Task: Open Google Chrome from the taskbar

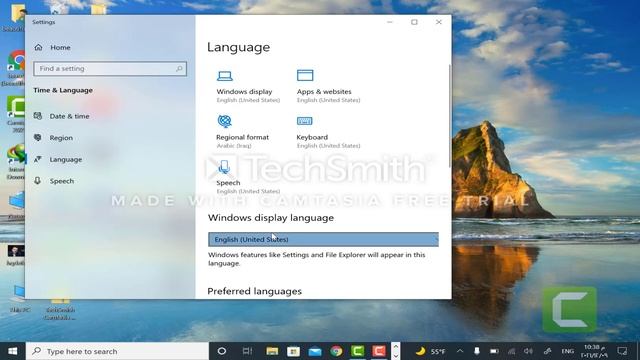Action: tap(336, 351)
